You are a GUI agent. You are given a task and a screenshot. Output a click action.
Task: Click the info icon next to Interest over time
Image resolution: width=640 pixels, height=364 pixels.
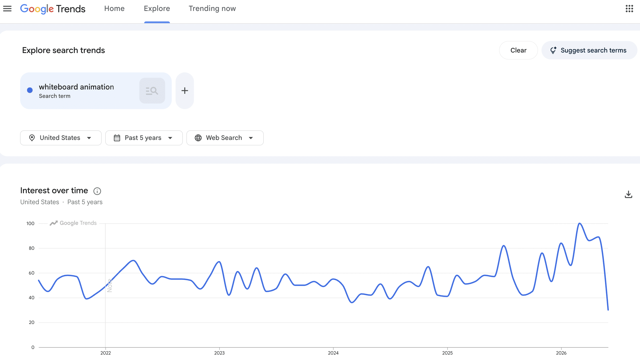tap(97, 191)
